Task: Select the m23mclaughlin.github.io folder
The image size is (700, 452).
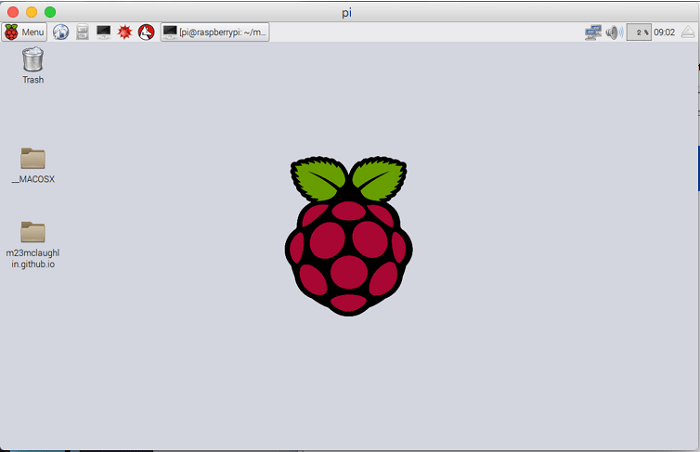Action: [33, 233]
